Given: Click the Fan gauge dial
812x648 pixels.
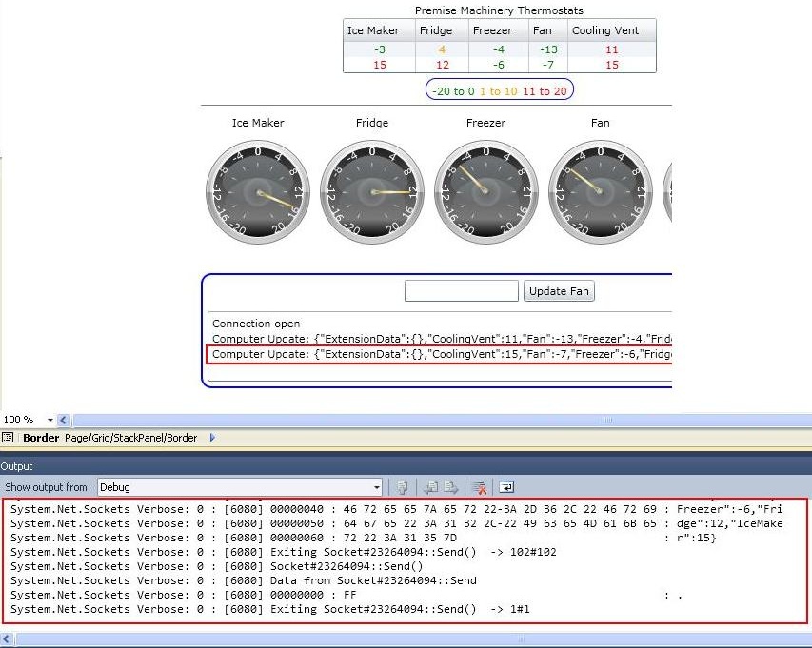Looking at the screenshot, I should coord(601,192).
